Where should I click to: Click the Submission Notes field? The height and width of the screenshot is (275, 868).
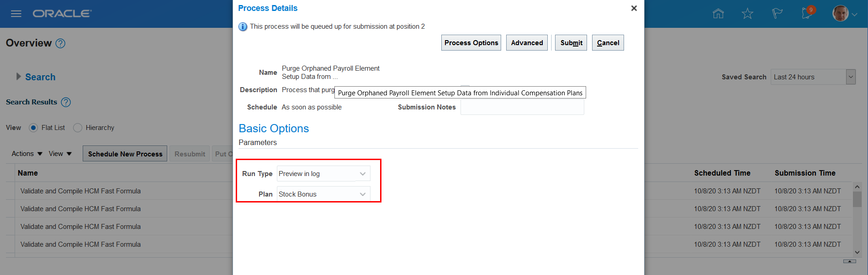point(522,107)
